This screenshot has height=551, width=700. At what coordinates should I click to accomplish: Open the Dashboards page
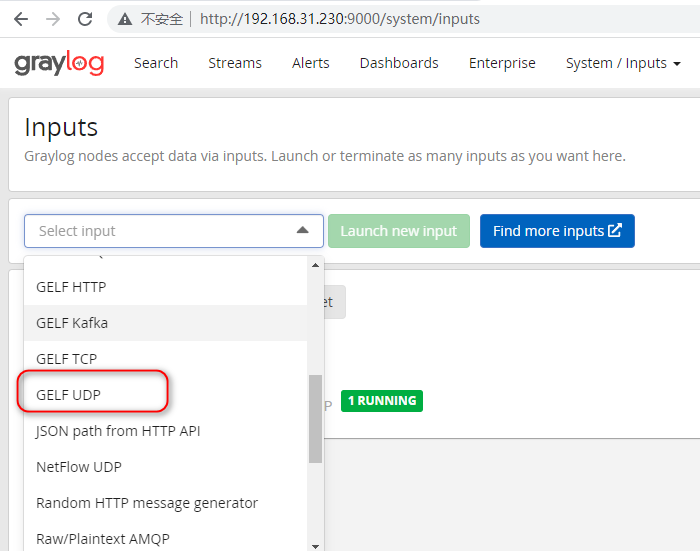[x=399, y=63]
